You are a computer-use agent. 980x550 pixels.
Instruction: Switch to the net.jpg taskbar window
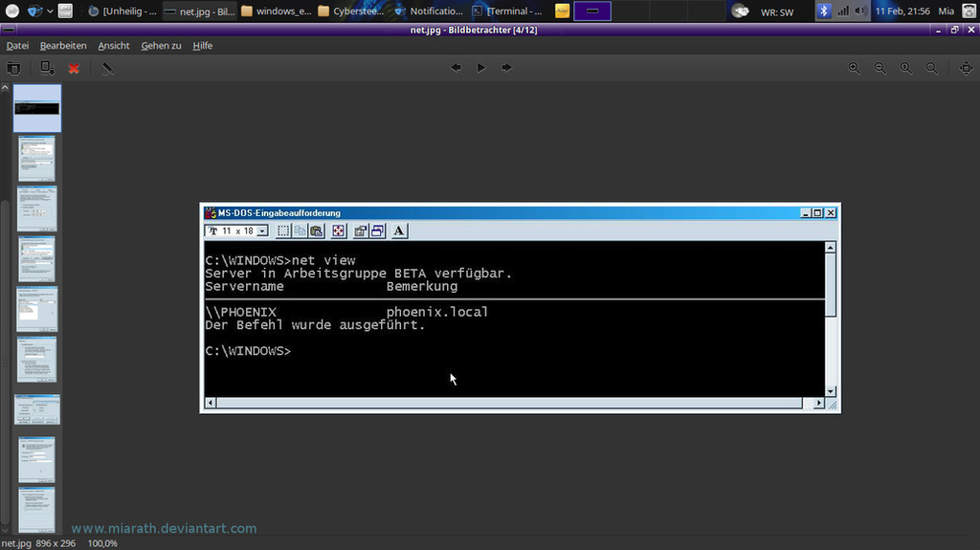coord(199,11)
